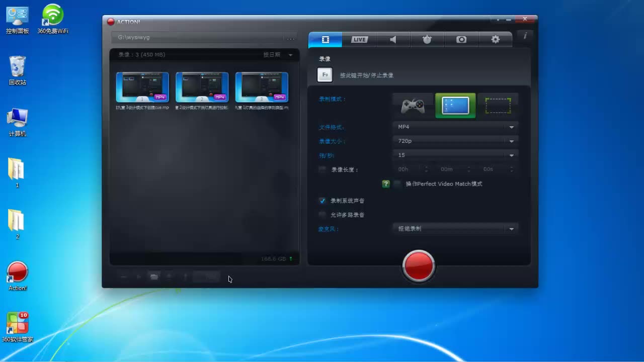Open the audio recording speaker tab
This screenshot has height=362, width=644.
[393, 40]
